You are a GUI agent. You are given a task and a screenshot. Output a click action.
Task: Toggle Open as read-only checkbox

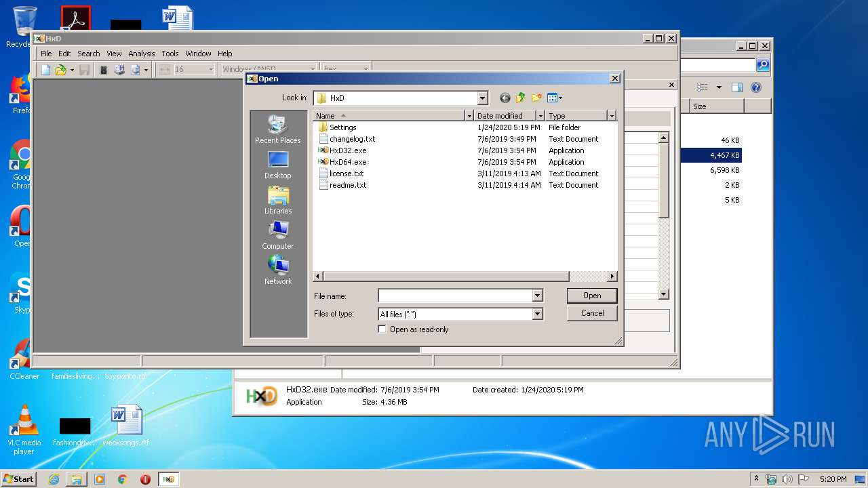[382, 329]
